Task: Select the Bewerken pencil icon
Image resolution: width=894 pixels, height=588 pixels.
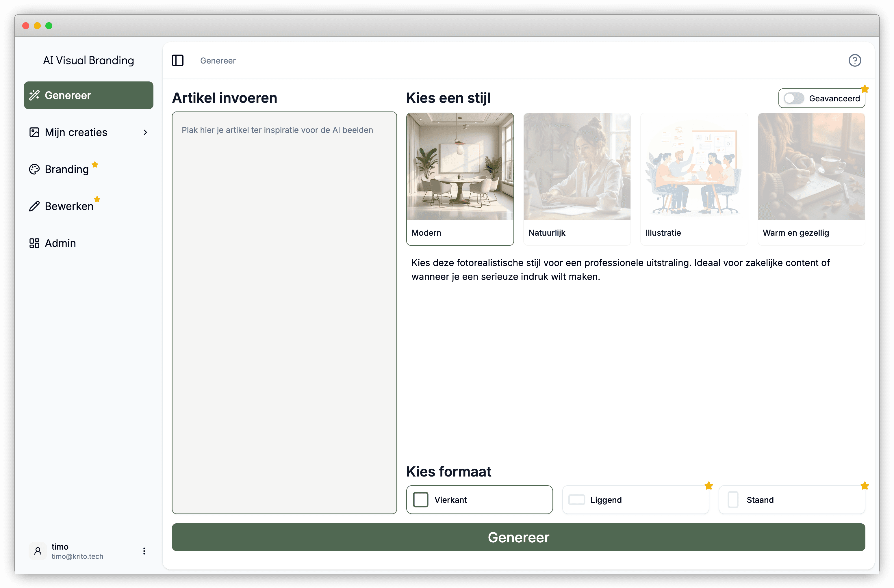Action: pos(34,206)
